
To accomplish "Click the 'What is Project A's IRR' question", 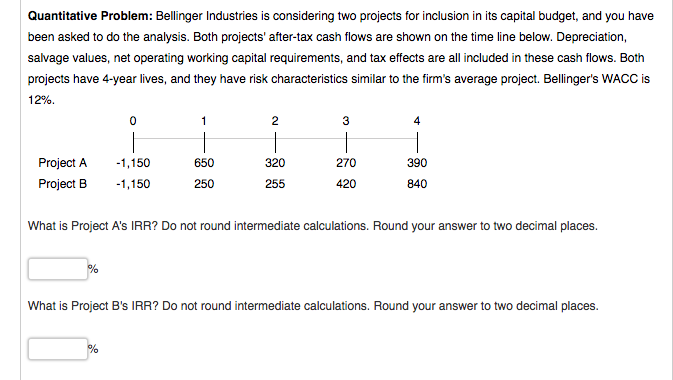I will (312, 226).
